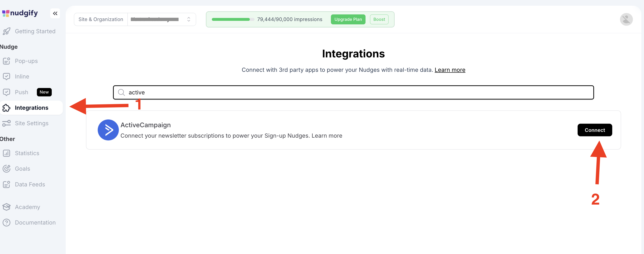This screenshot has width=644, height=254.
Task: Click the Integrations puzzle piece icon
Action: coord(6,108)
